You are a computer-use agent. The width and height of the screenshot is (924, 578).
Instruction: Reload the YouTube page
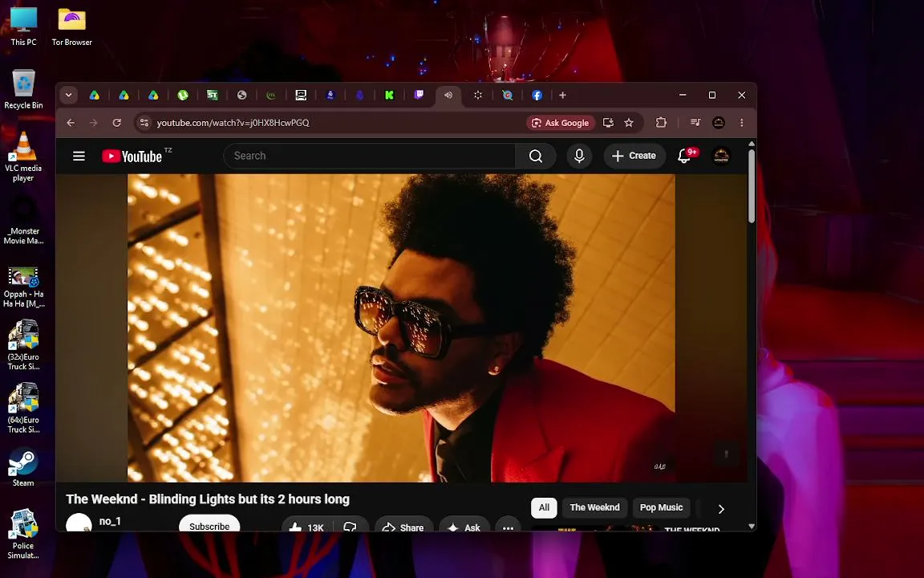pos(116,123)
